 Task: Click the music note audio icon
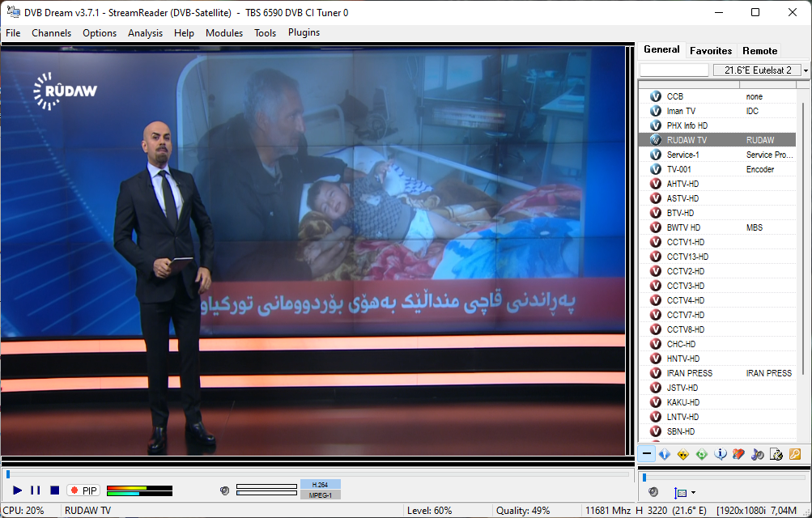tap(757, 454)
